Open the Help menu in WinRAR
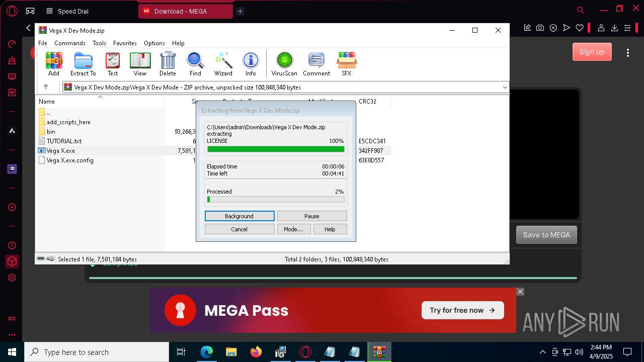The width and height of the screenshot is (644, 362). tap(178, 43)
